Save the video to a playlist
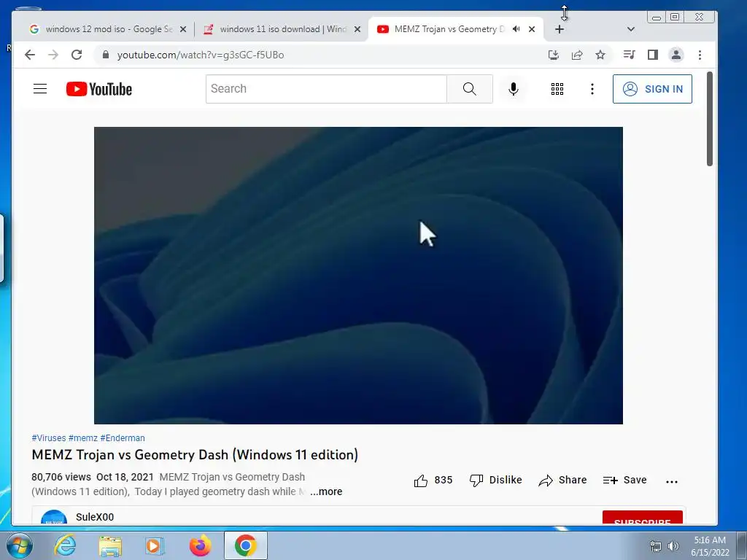 [x=624, y=481]
